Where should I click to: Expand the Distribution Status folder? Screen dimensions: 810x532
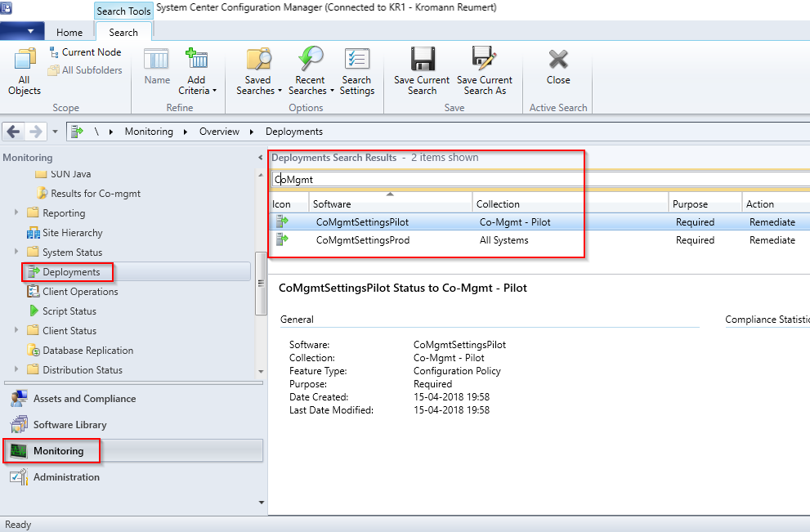tap(16, 370)
